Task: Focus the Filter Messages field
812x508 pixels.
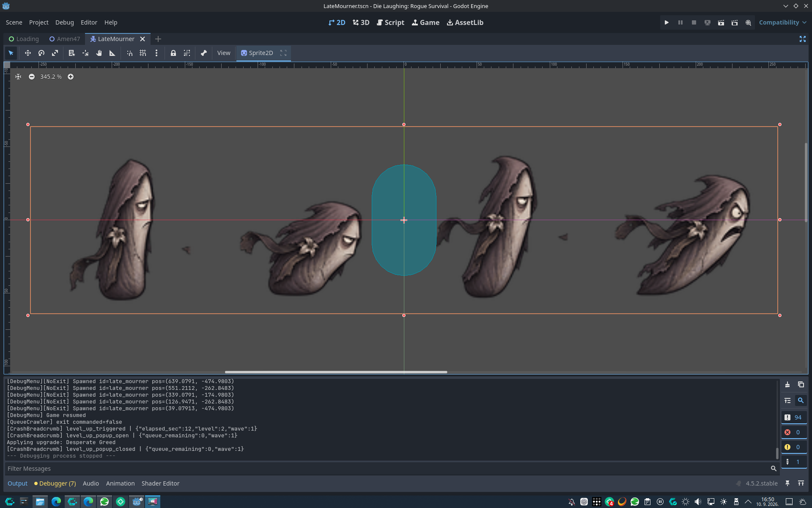Action: [392, 469]
